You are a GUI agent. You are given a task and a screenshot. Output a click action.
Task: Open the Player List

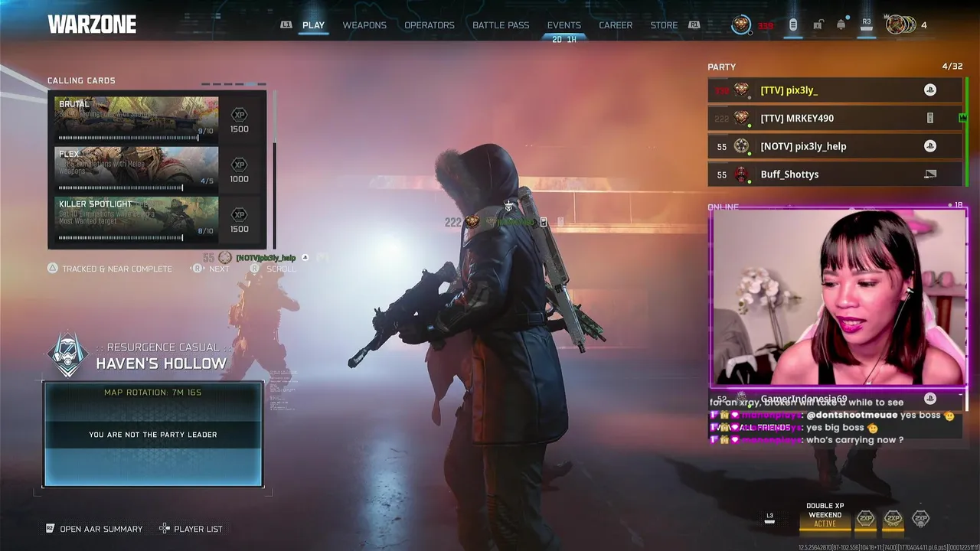pyautogui.click(x=191, y=529)
